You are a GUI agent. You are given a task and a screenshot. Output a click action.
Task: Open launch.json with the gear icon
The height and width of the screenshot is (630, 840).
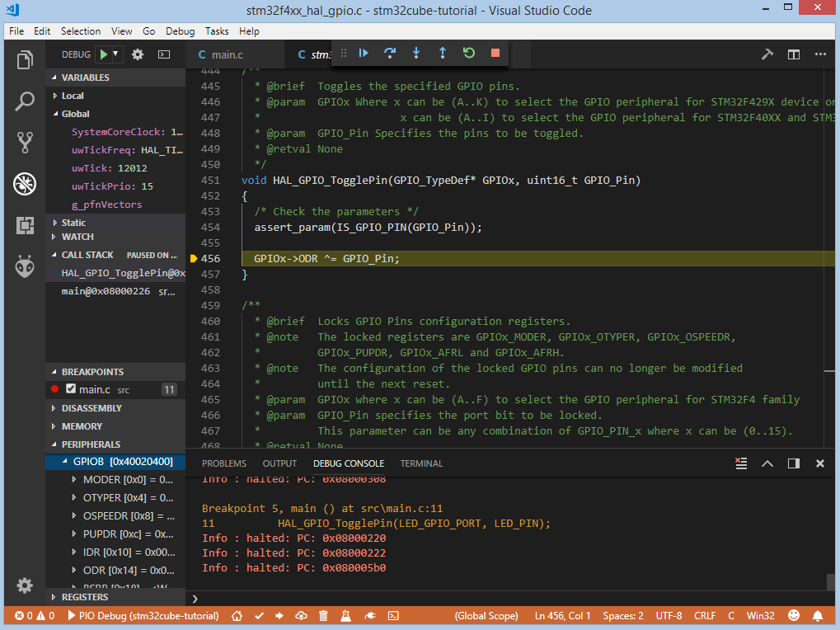click(x=138, y=54)
